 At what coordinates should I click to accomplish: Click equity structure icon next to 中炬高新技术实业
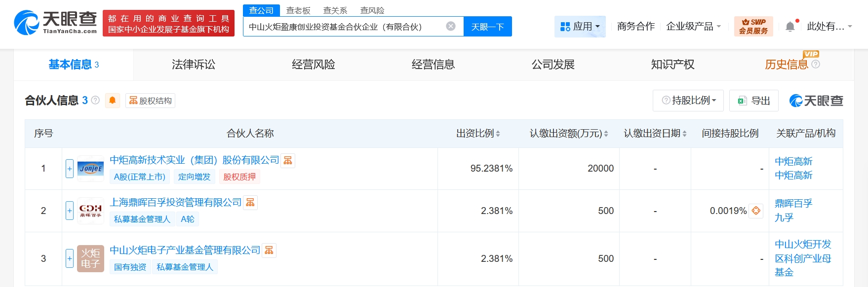click(x=288, y=160)
